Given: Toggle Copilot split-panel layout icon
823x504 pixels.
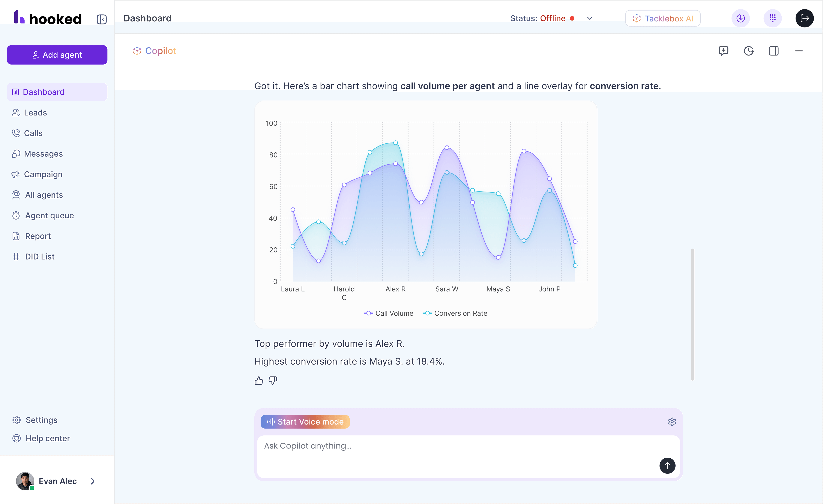Looking at the screenshot, I should click(774, 51).
